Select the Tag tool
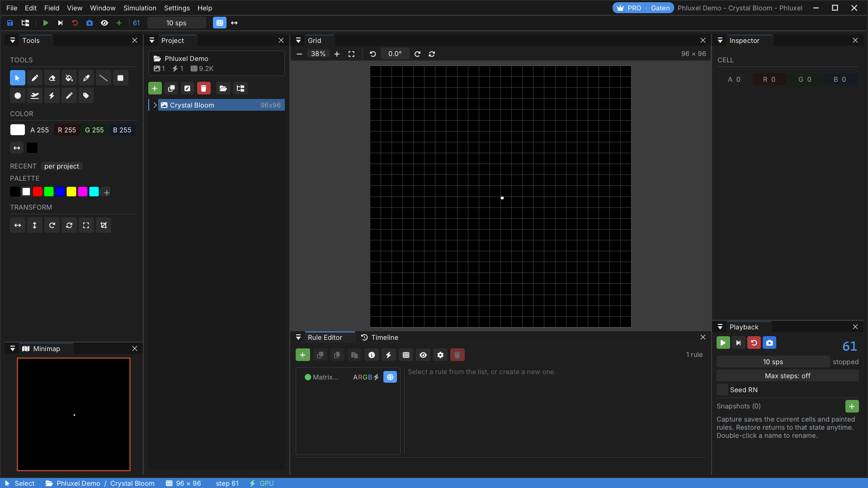 (86, 96)
